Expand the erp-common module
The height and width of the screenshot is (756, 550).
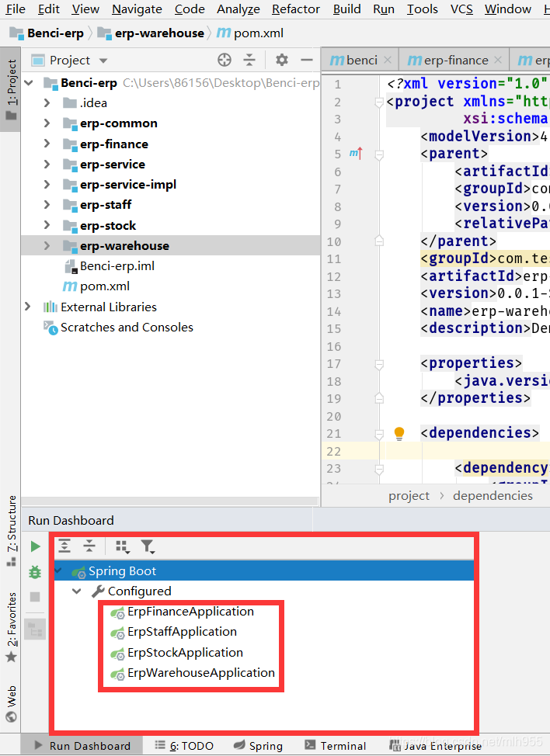47,123
